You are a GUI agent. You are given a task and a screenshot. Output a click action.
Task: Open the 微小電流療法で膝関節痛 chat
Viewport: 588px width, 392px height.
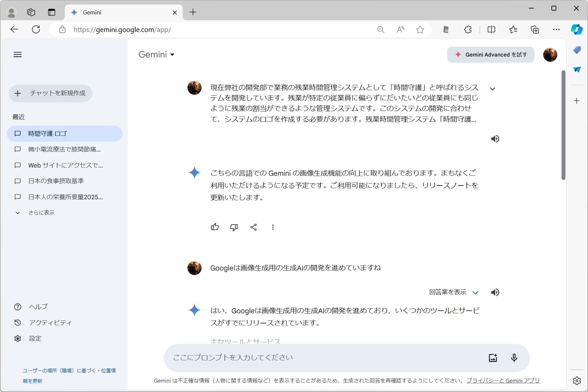click(65, 149)
